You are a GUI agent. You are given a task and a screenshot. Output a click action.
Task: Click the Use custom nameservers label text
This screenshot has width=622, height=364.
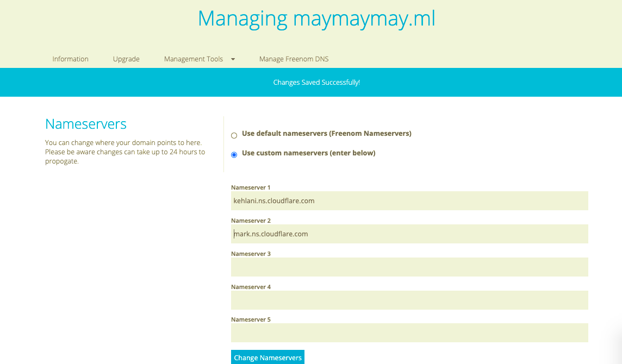[x=309, y=153]
